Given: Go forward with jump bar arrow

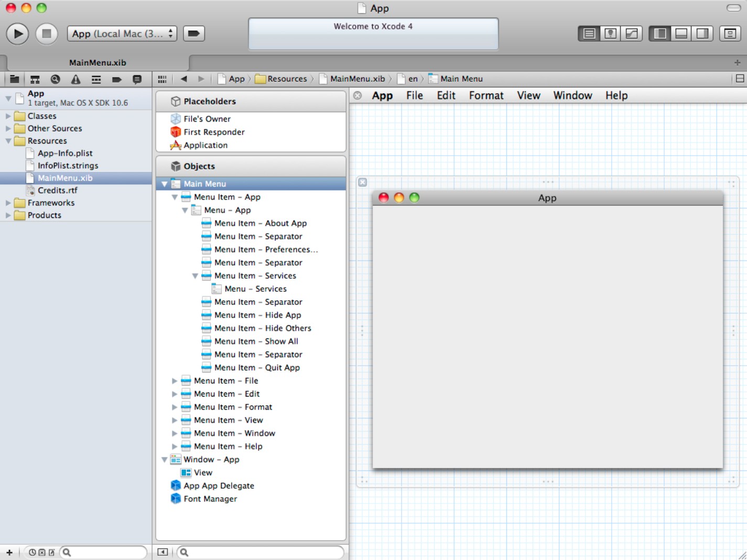Looking at the screenshot, I should (x=201, y=79).
